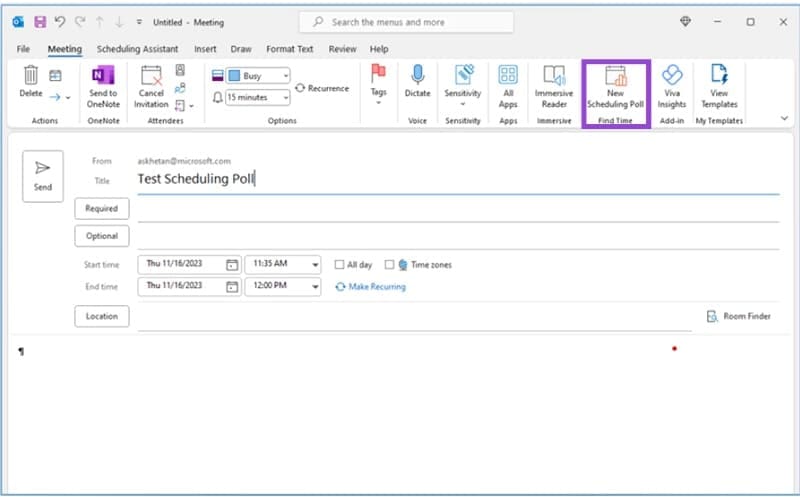Click the calendar icon beside Delete
This screenshot has width=800, height=497.
click(x=55, y=76)
